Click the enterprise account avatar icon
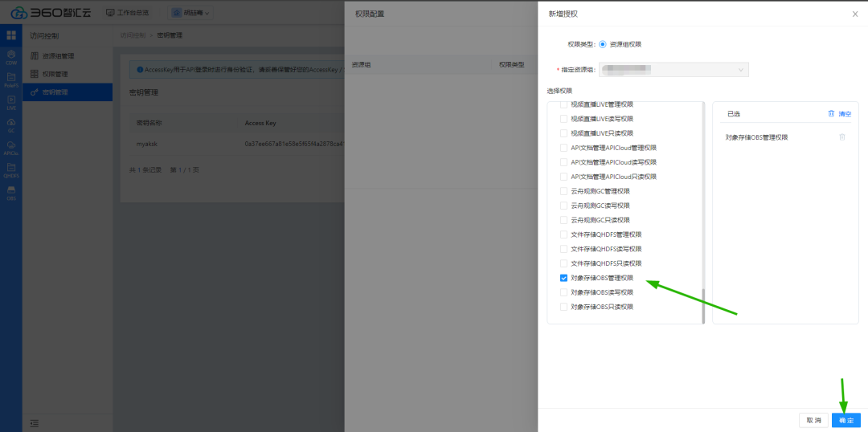 [176, 13]
